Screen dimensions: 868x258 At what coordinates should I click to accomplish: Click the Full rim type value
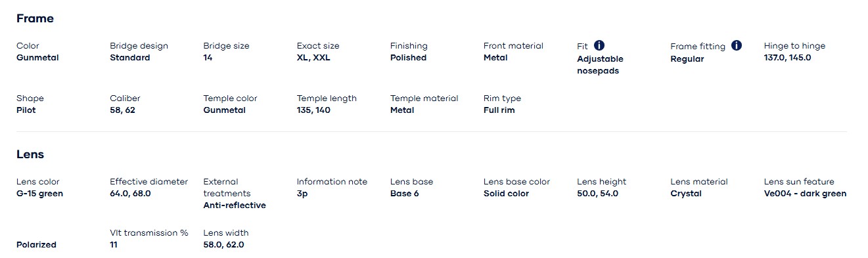(499, 110)
